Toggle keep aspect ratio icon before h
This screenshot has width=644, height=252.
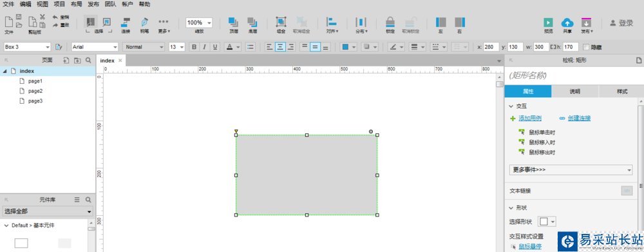pos(553,47)
